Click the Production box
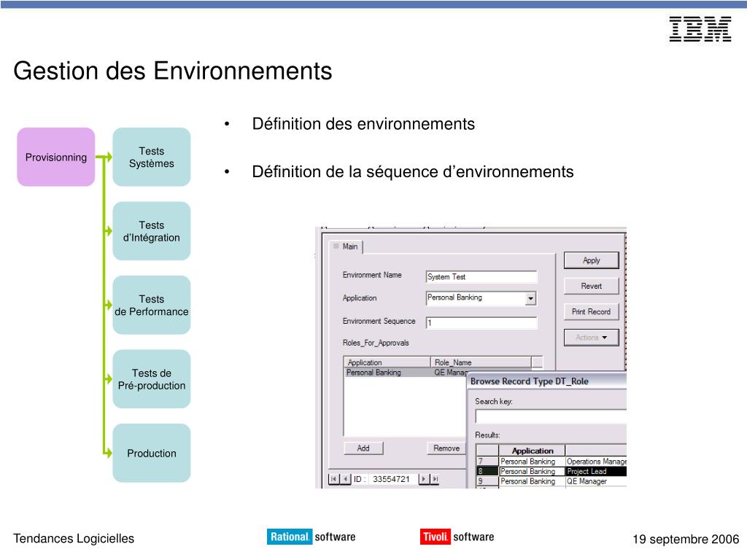 152,454
